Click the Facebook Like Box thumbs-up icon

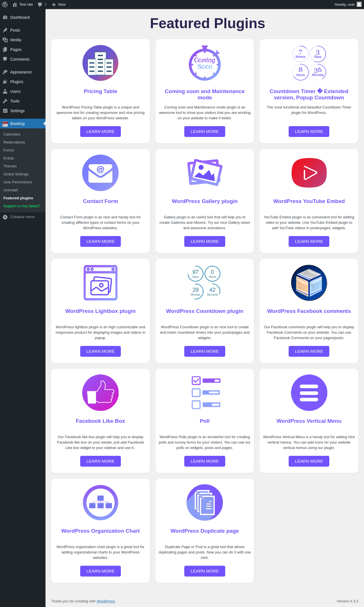click(100, 393)
